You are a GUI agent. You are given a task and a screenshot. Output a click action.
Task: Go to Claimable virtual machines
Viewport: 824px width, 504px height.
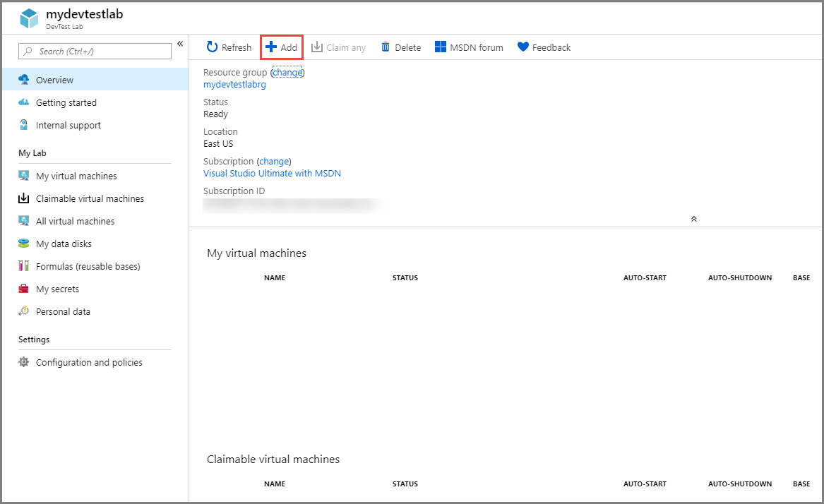point(90,199)
